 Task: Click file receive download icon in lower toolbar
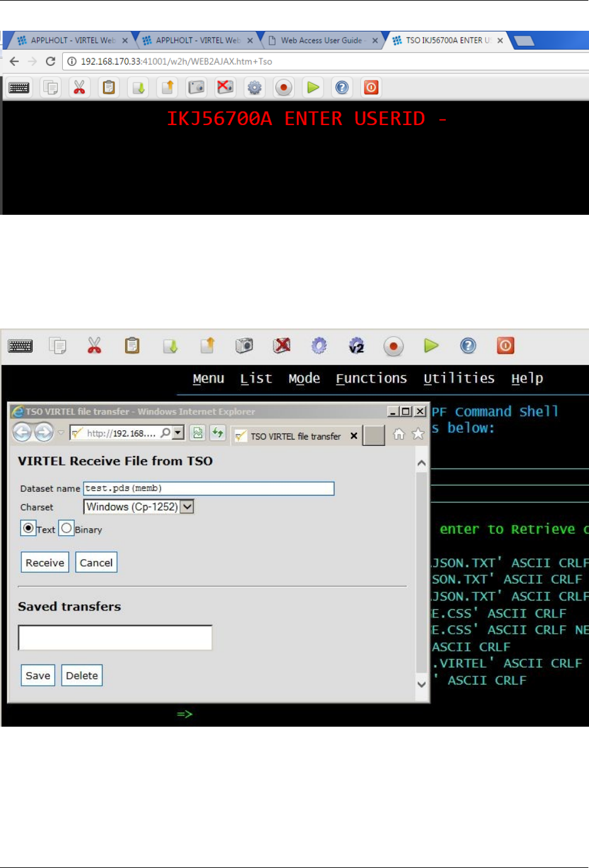(x=170, y=346)
